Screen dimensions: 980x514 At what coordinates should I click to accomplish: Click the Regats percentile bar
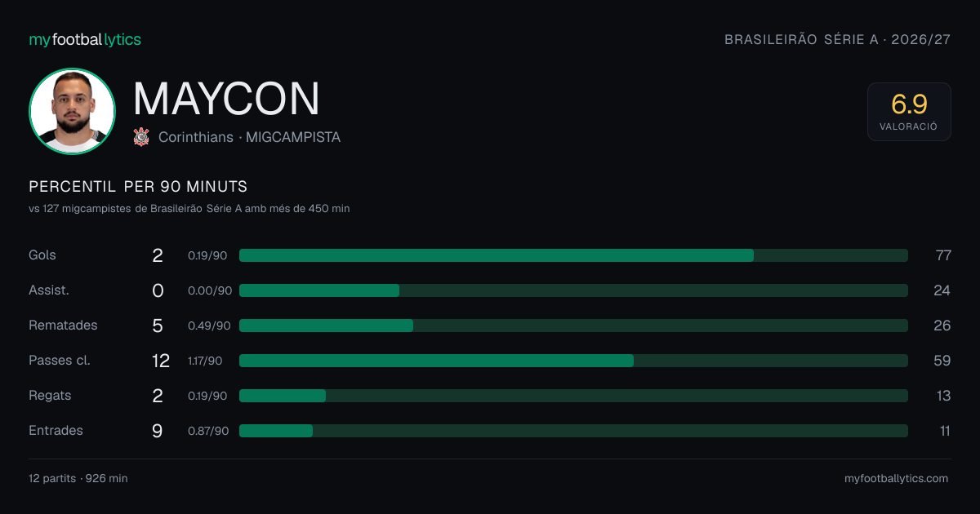[573, 396]
